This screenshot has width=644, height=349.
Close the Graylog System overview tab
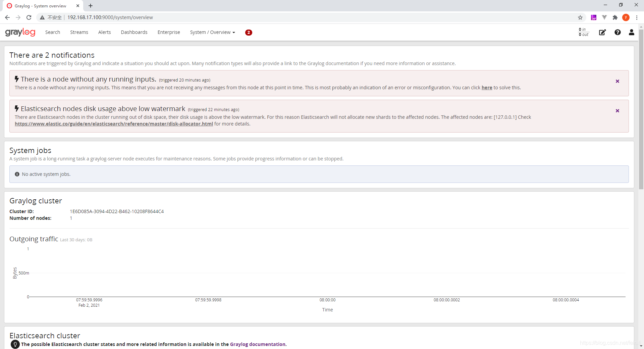pos(78,6)
